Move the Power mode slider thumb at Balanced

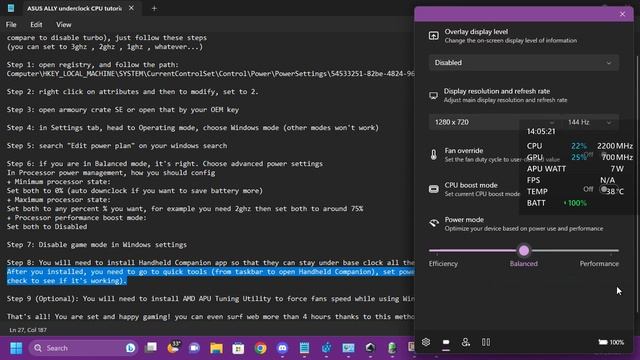point(524,251)
